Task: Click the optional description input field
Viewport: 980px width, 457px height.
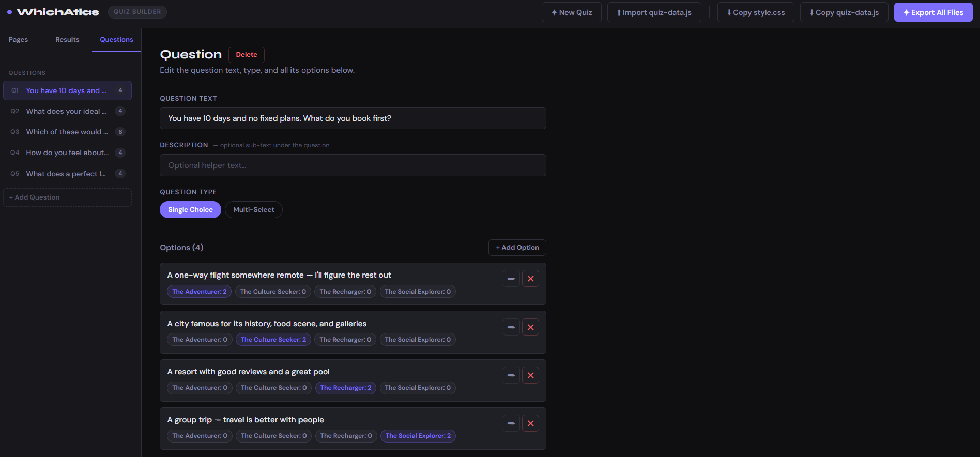Action: (353, 165)
